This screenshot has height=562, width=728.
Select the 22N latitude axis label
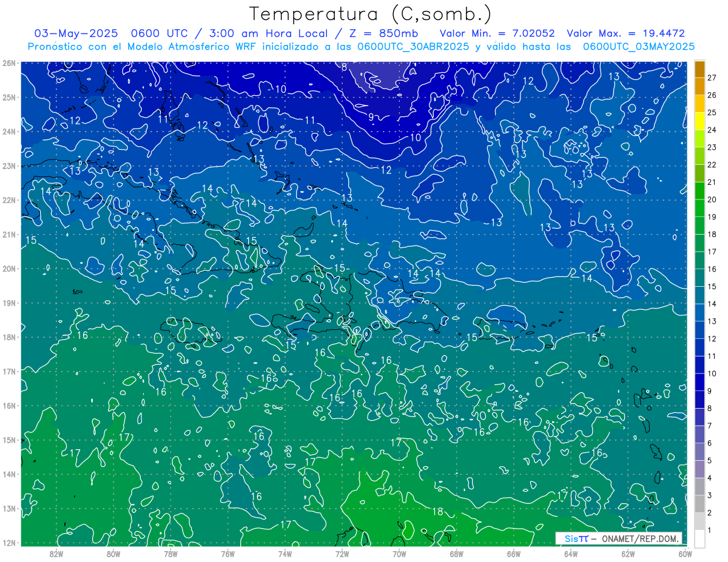(x=8, y=200)
